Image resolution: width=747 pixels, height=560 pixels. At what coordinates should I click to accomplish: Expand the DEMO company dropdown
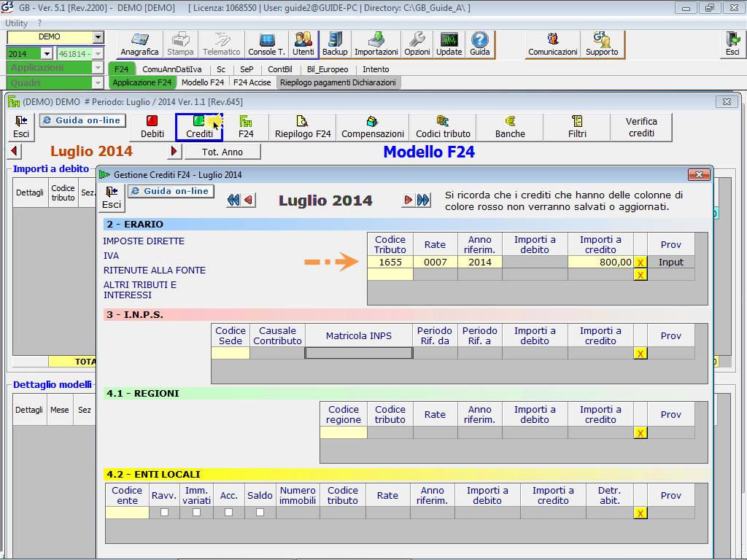[x=98, y=37]
